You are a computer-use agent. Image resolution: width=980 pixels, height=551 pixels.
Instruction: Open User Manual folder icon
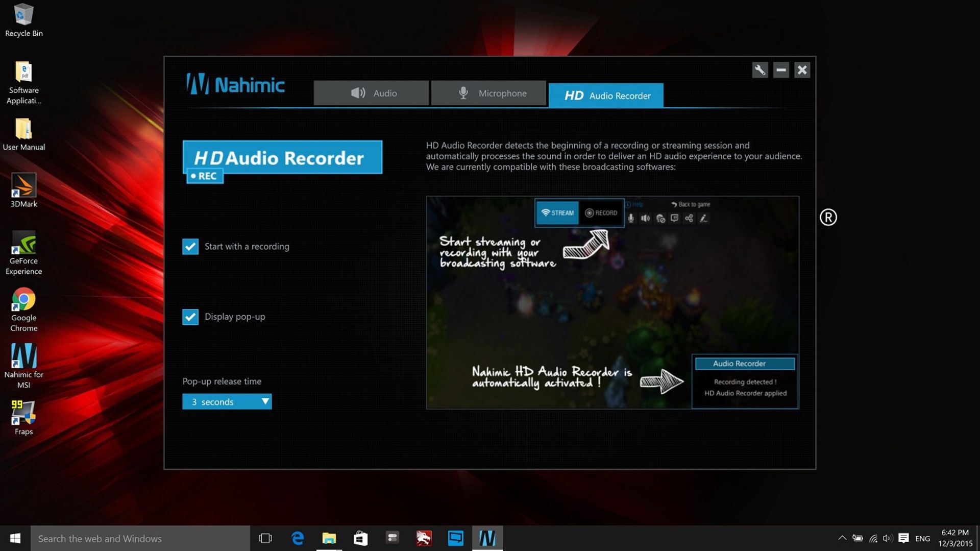(23, 135)
